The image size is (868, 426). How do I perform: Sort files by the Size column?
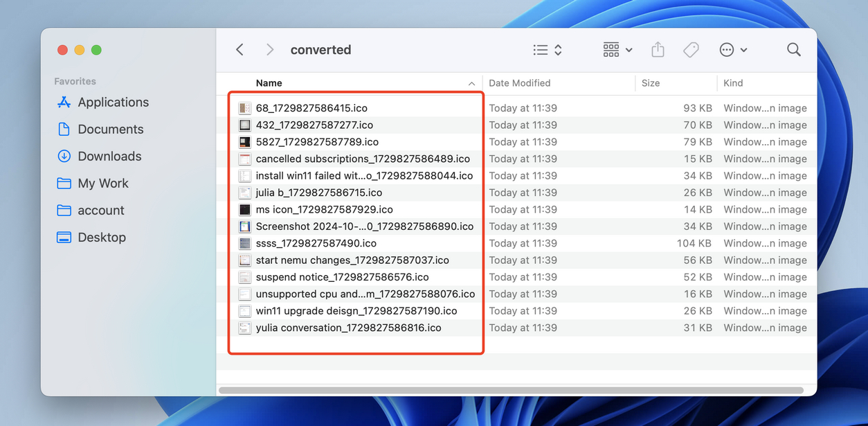pyautogui.click(x=651, y=82)
